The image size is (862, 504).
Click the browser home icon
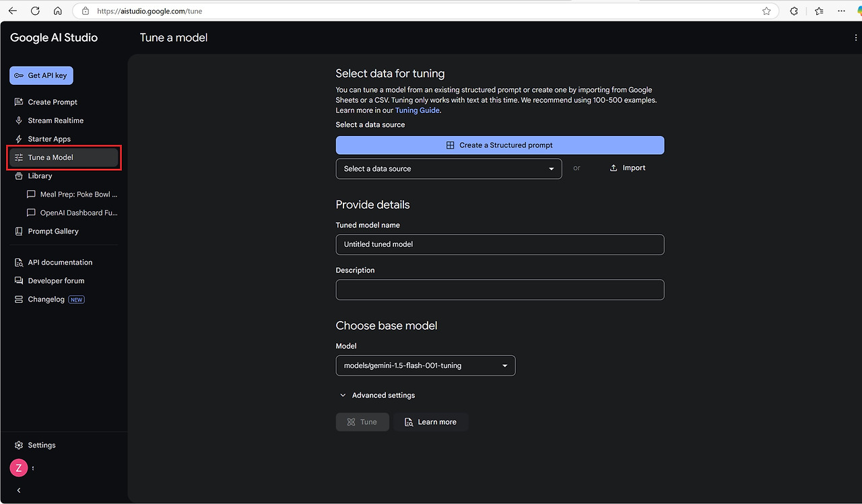click(58, 11)
